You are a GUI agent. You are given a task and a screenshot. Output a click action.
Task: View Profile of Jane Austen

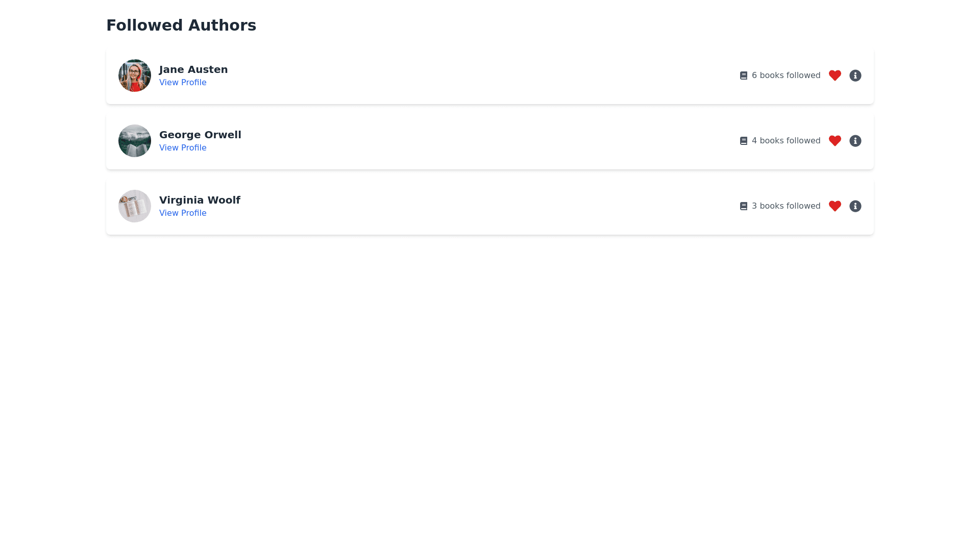point(183,83)
